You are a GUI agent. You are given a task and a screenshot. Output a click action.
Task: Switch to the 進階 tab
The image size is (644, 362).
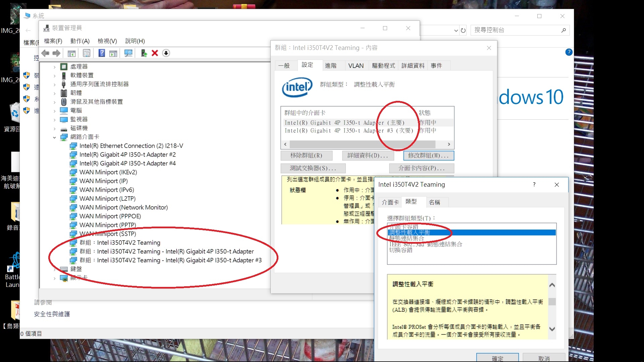point(331,66)
